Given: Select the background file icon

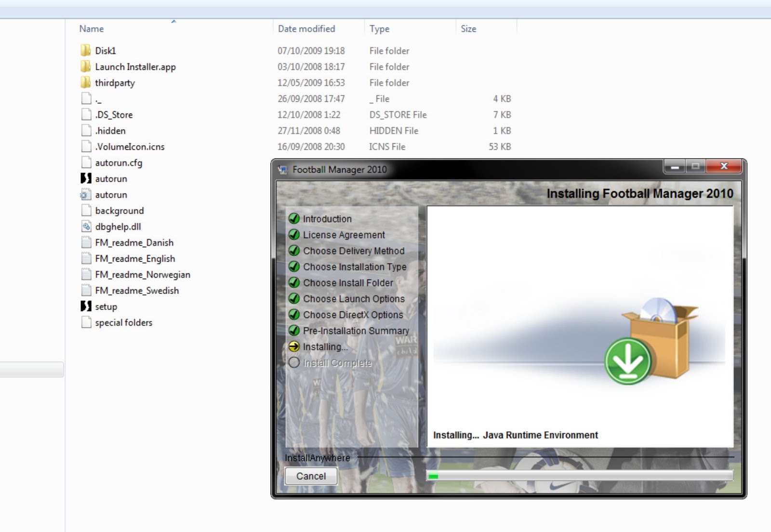Looking at the screenshot, I should [x=86, y=211].
